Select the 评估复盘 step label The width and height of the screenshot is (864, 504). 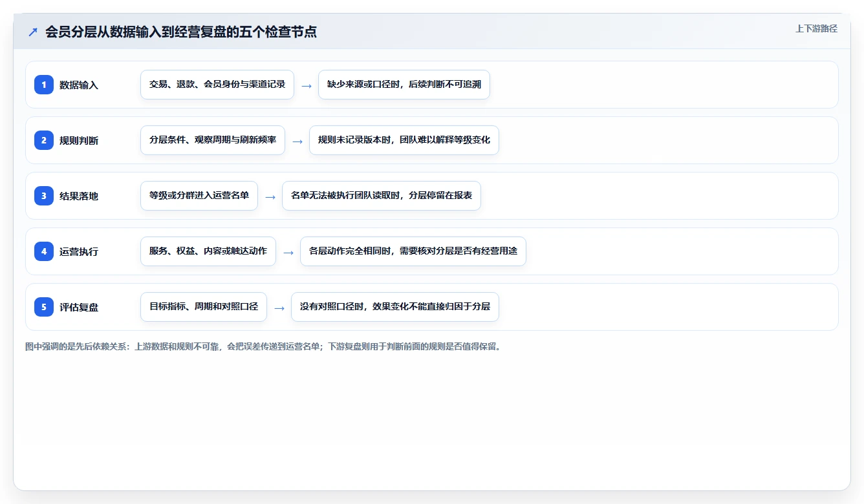tap(79, 307)
